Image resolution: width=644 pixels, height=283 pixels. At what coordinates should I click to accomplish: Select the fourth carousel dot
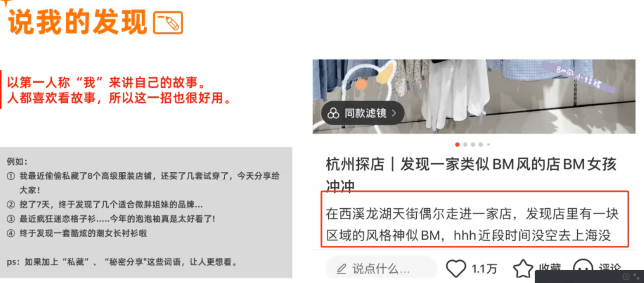481,145
